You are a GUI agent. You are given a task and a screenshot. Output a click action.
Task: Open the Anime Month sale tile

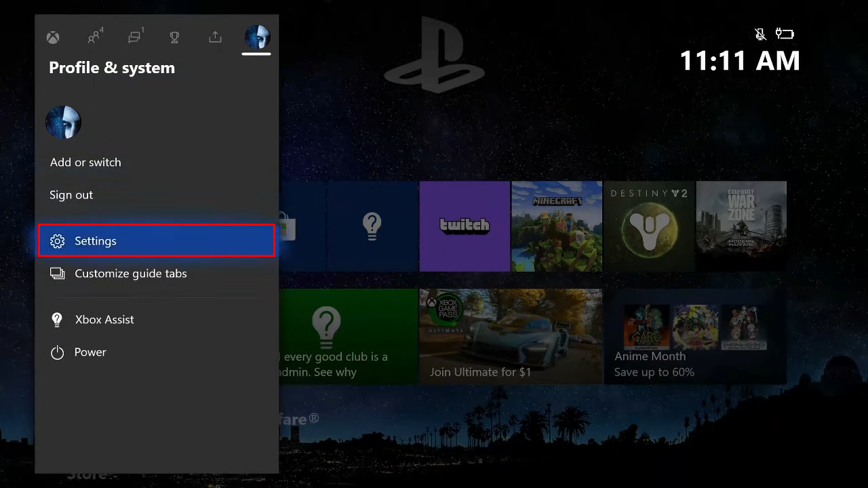click(x=695, y=336)
